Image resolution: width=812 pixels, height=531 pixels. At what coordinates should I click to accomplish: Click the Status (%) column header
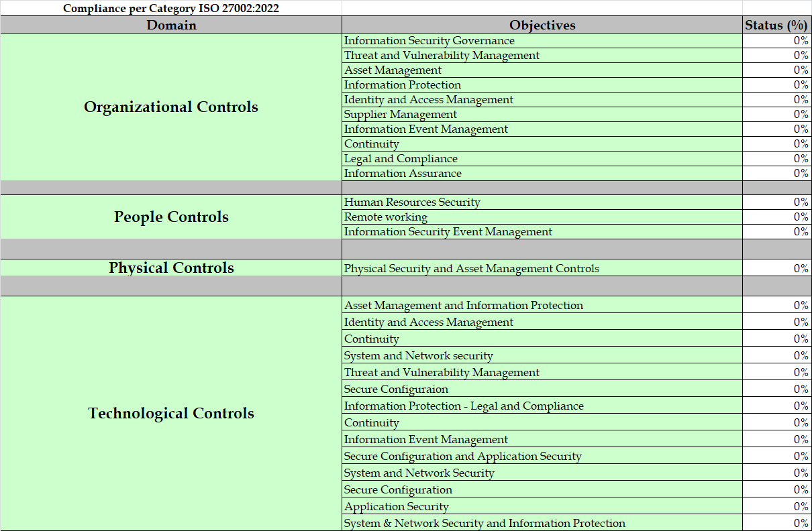point(776,25)
